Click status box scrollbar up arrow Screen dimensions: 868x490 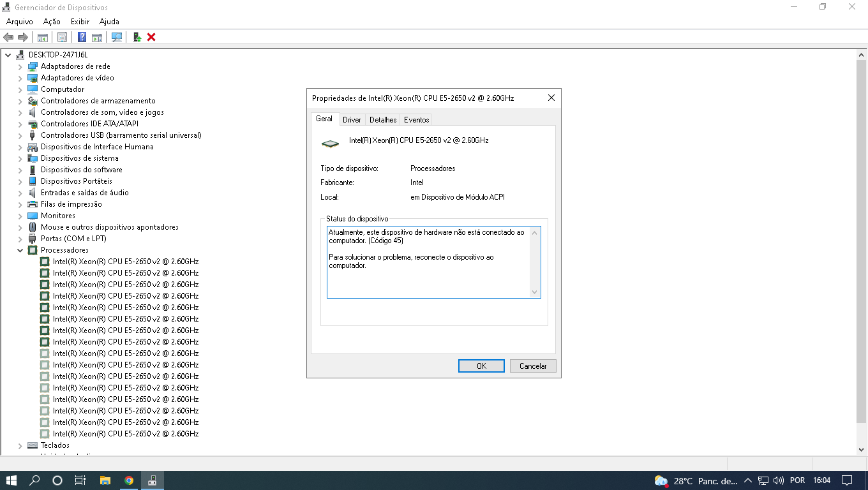coord(535,232)
